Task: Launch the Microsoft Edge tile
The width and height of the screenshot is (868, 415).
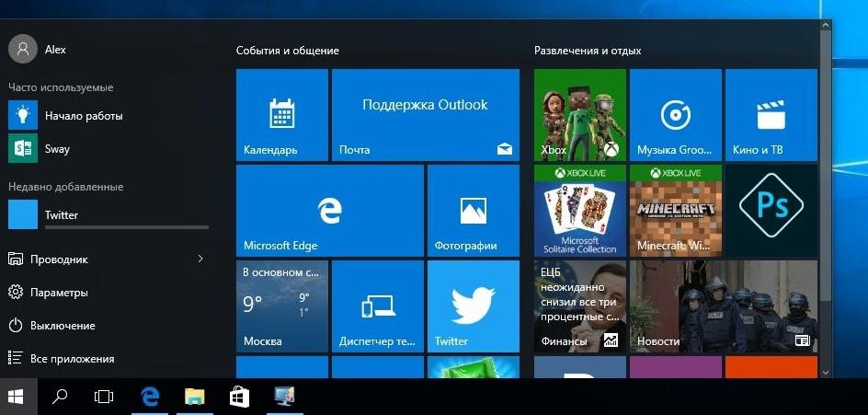Action: click(330, 211)
